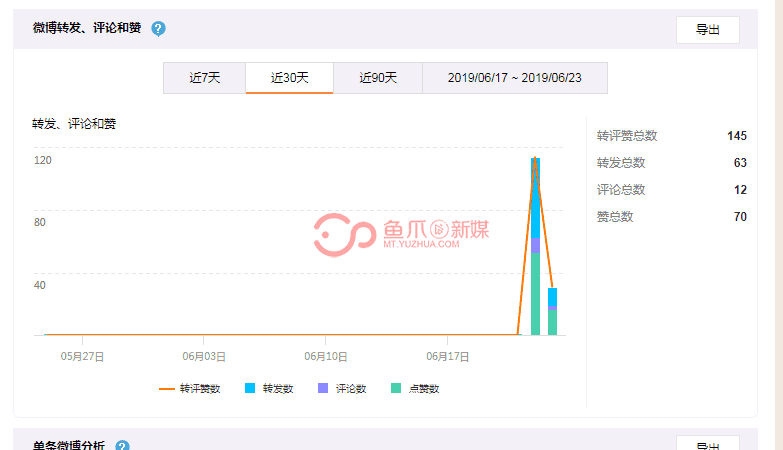Click the 转评赞总数 label

pos(627,136)
